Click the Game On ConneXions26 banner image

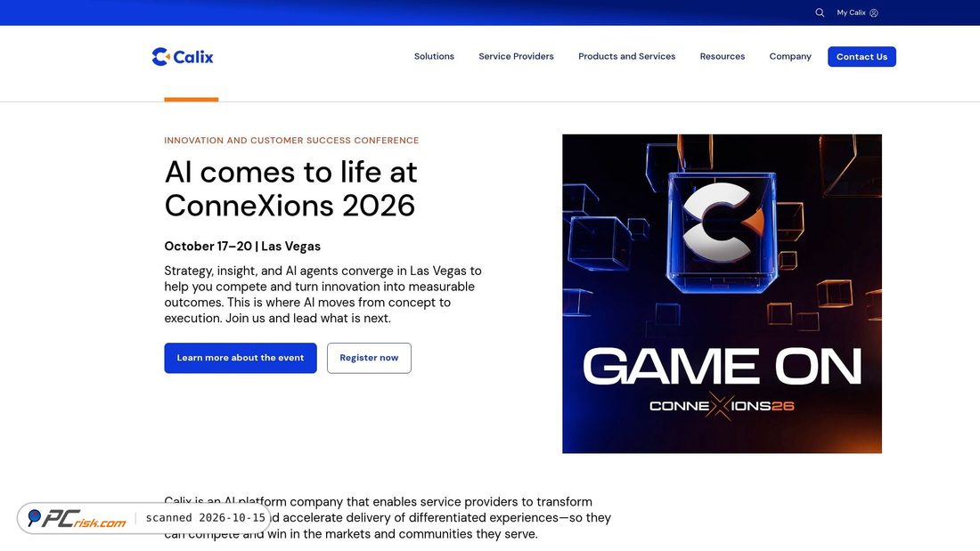(722, 294)
